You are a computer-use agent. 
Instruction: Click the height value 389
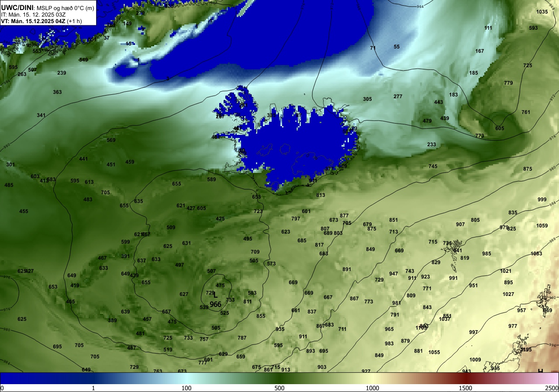(x=112, y=320)
